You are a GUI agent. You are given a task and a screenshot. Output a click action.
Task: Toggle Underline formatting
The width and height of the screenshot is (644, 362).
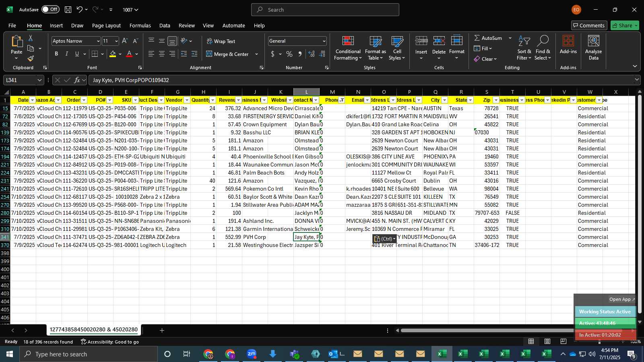click(77, 54)
